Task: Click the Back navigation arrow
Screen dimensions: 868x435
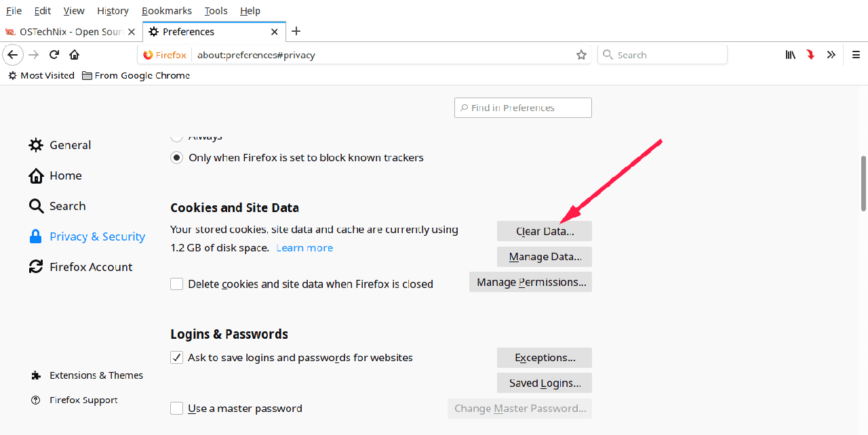Action: [x=12, y=55]
